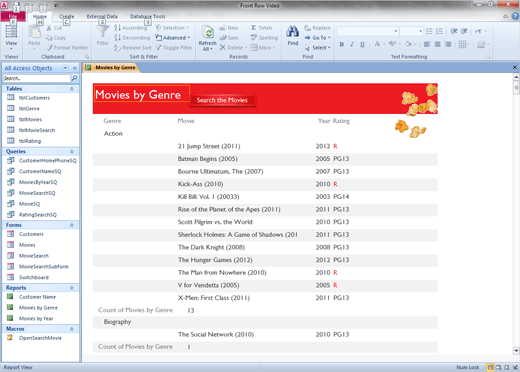Open the Selection filter dropdown

pyautogui.click(x=173, y=28)
